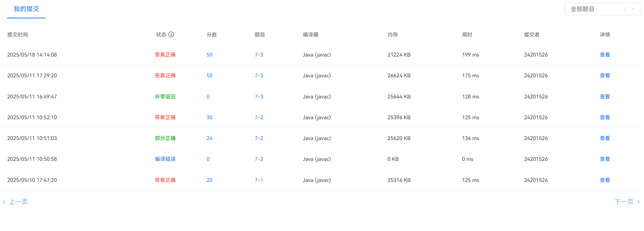Click the 提交时间 column header
Screen dimensions: 644x231
[x=18, y=35]
